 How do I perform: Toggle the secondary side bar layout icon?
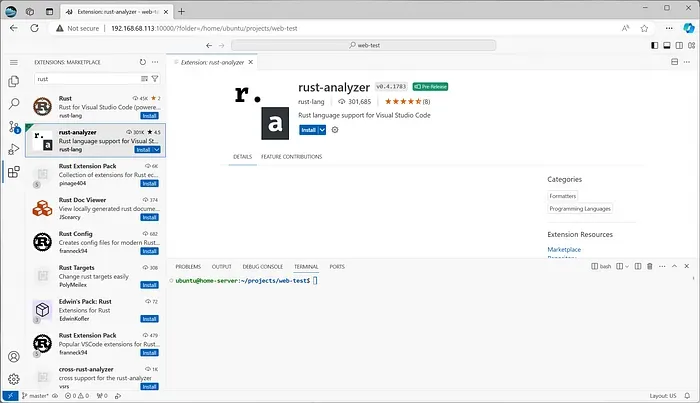pos(679,46)
